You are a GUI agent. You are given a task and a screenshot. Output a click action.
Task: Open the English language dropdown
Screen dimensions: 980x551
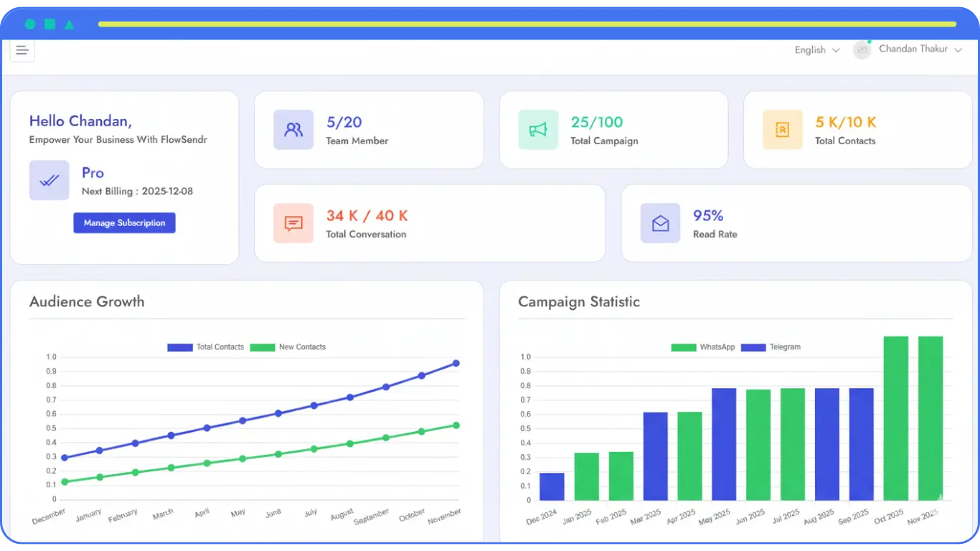(x=816, y=50)
